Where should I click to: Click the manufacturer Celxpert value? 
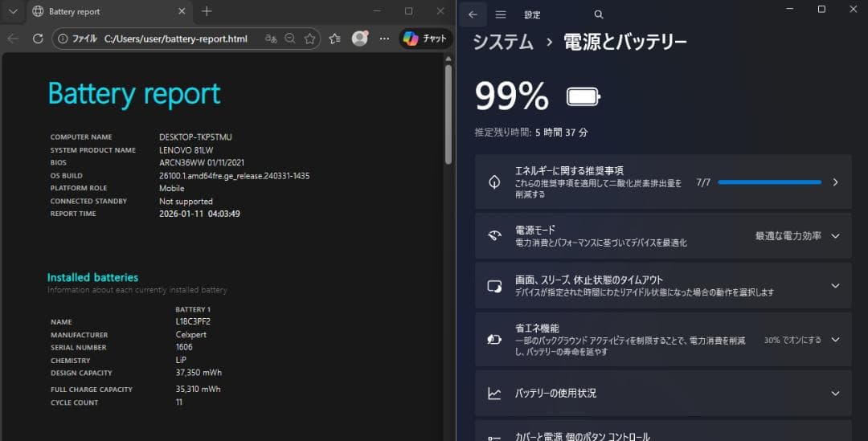click(x=191, y=335)
